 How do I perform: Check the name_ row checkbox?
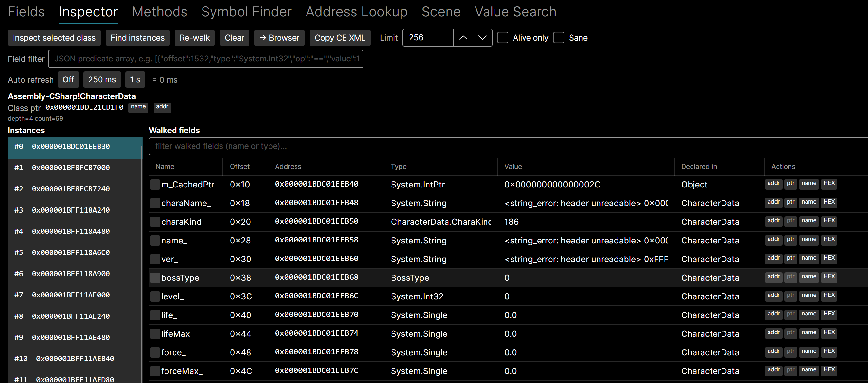click(155, 240)
